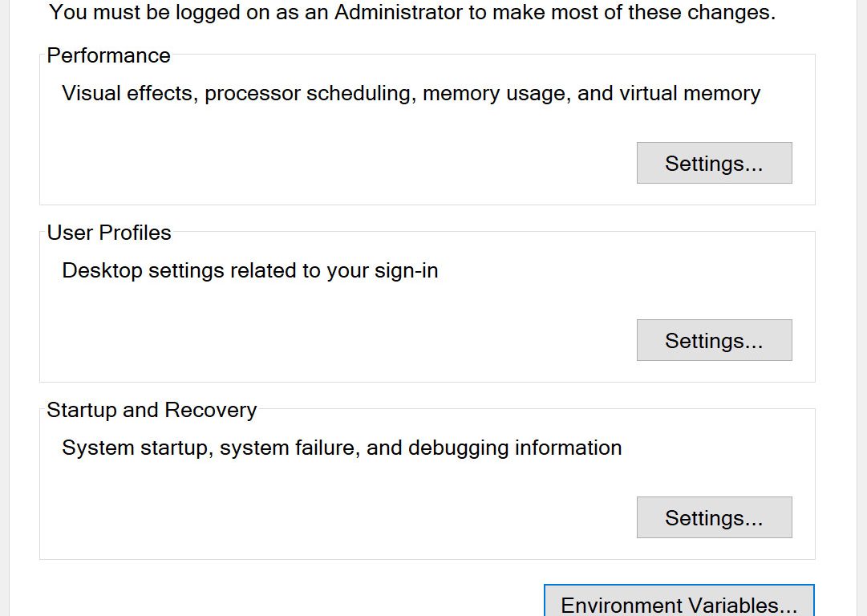Open Performance Settings button
This screenshot has width=867, height=616.
click(x=714, y=164)
